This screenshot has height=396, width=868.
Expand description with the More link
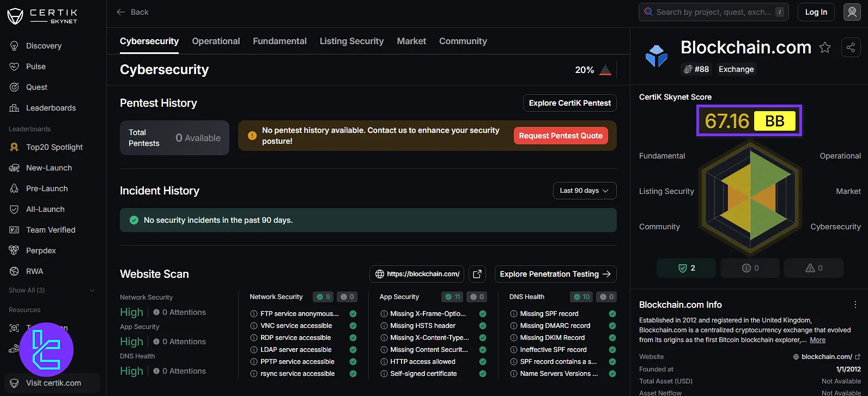pos(817,340)
